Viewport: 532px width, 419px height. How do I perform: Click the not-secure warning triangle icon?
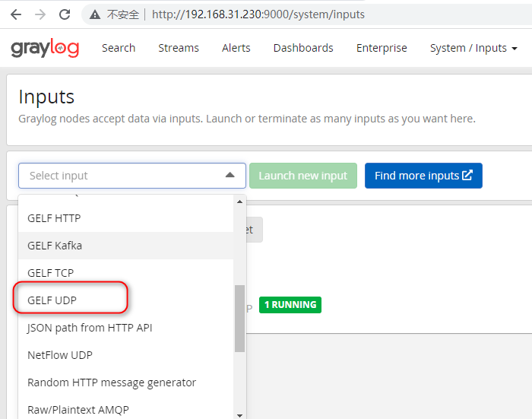[x=95, y=14]
